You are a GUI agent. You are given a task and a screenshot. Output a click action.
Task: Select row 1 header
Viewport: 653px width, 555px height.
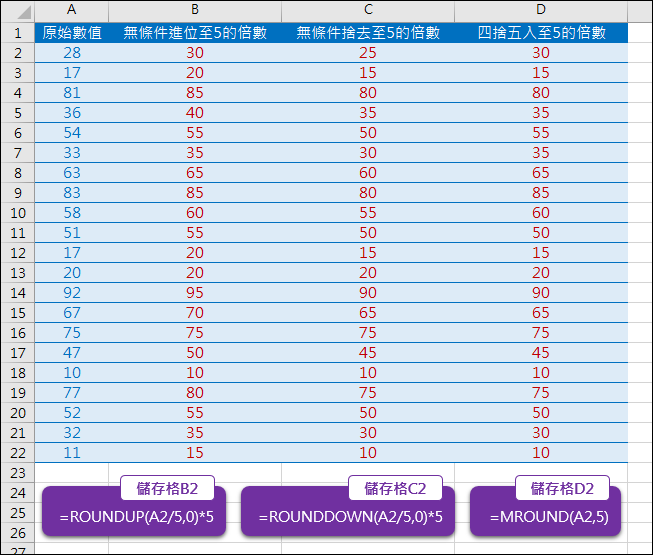point(17,32)
